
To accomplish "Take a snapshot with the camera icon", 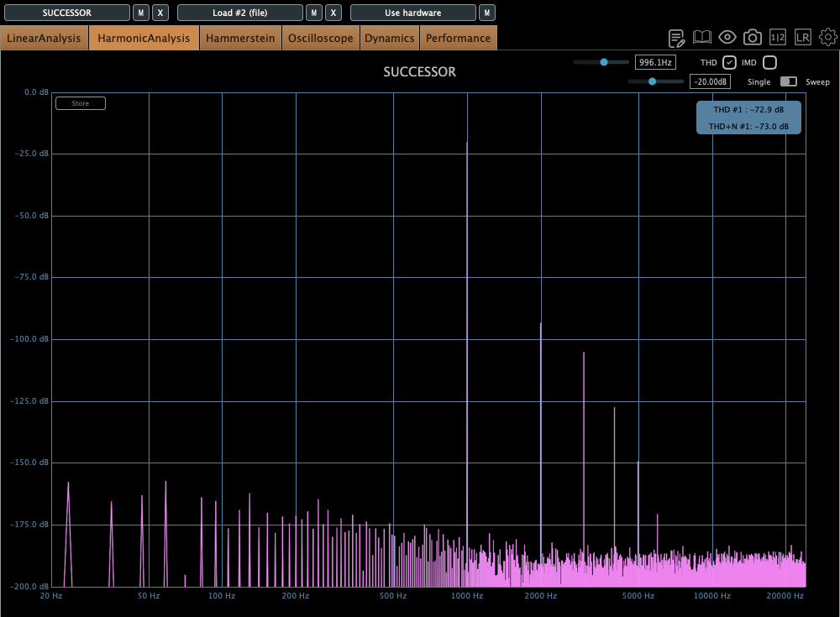I will tap(753, 38).
